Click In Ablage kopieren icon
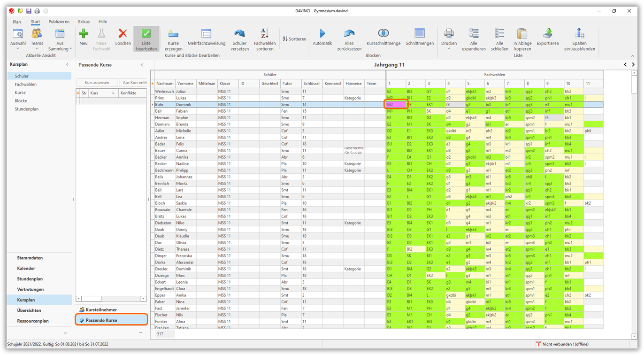Image resolution: width=644 pixels, height=355 pixels. [522, 34]
